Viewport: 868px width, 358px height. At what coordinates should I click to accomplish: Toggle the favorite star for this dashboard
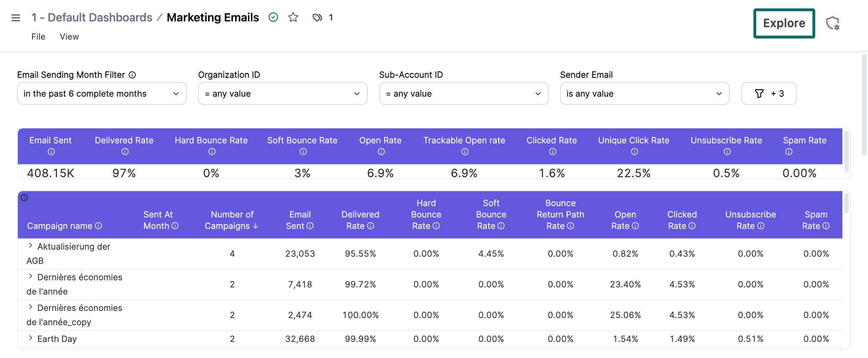(x=293, y=17)
